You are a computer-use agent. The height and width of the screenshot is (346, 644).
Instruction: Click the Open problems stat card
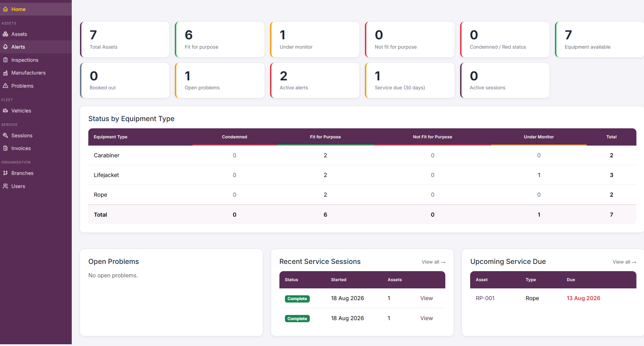click(220, 80)
